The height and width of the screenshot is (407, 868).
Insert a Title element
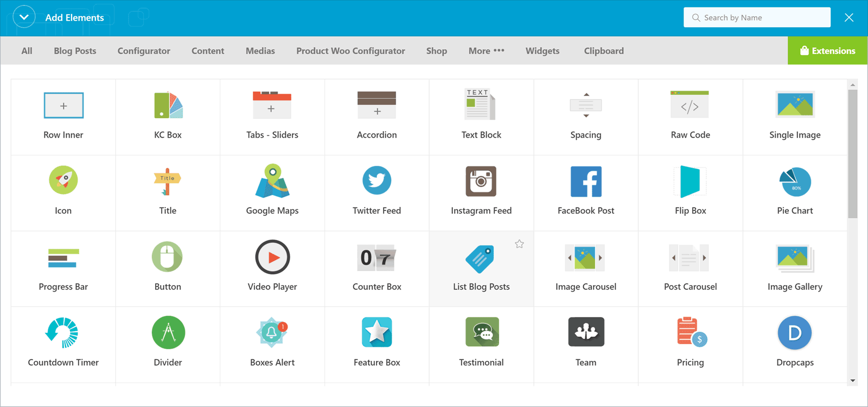click(168, 193)
